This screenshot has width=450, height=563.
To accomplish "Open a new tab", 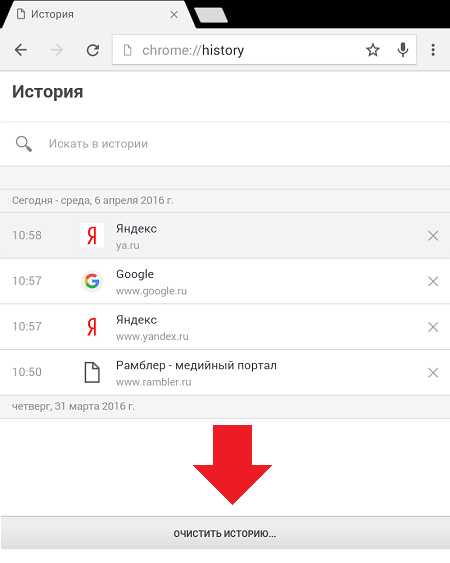I will 211,15.
